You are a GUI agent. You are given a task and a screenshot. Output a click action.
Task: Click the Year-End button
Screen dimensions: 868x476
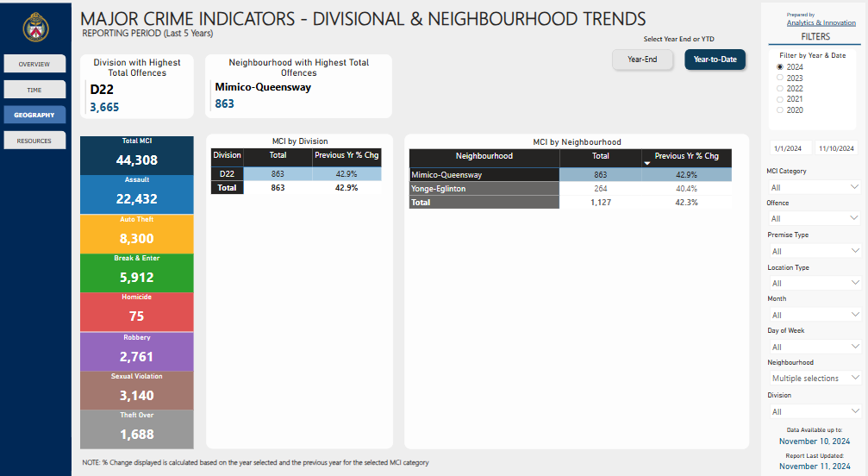(642, 60)
